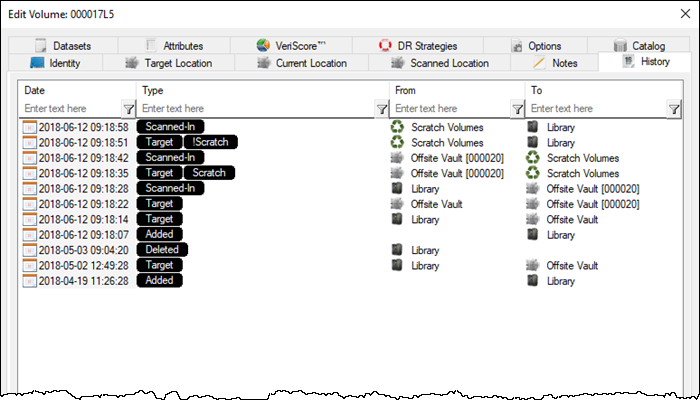Click recycle icon in From cell, 09:18:51 row

397,142
